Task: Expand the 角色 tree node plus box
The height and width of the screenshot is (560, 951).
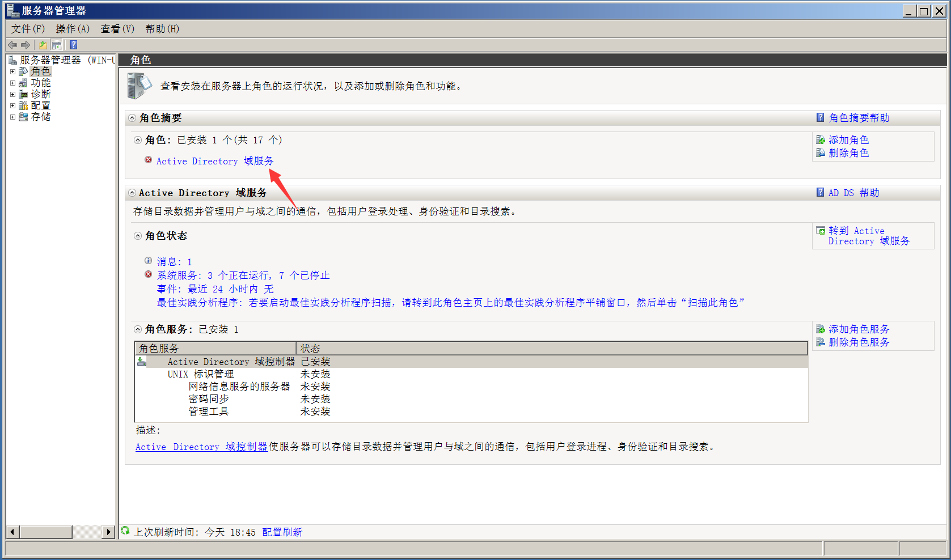Action: tap(12, 71)
